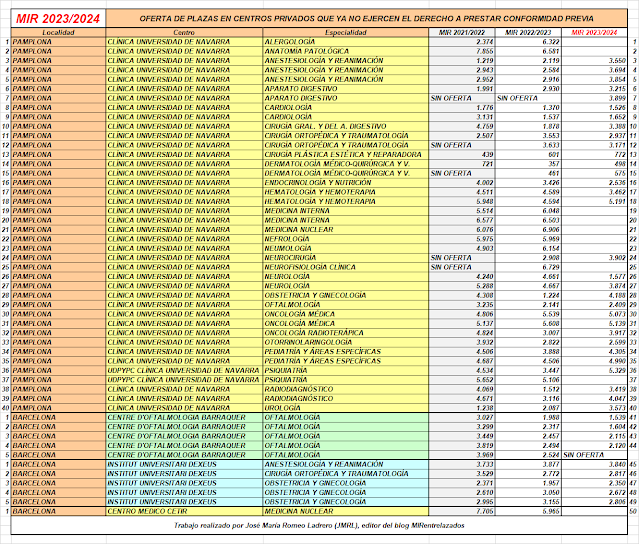Click the footer credit 'Trabajo realizado por José María Romeo Ladrero'
Image resolution: width=639 pixels, height=544 pixels.
coord(319,525)
